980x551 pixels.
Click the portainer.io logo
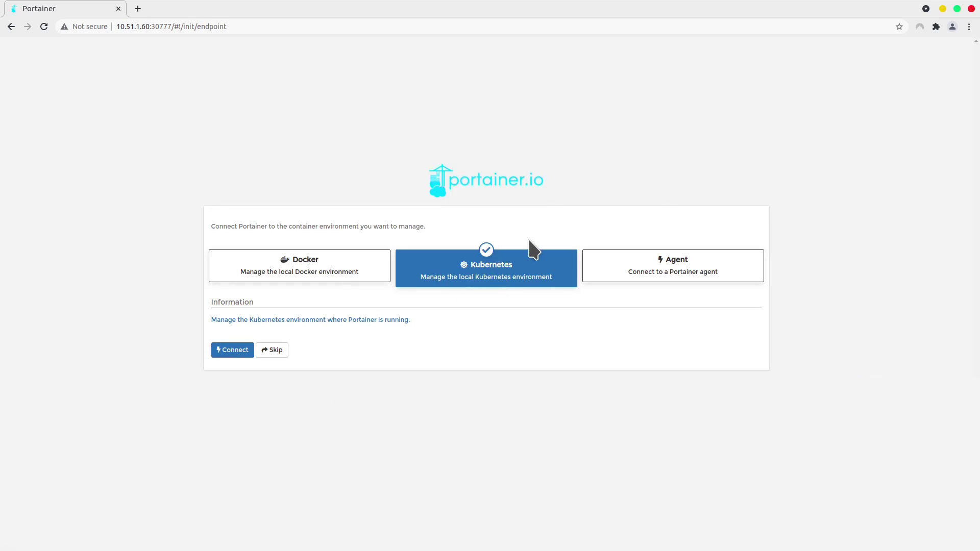click(486, 180)
